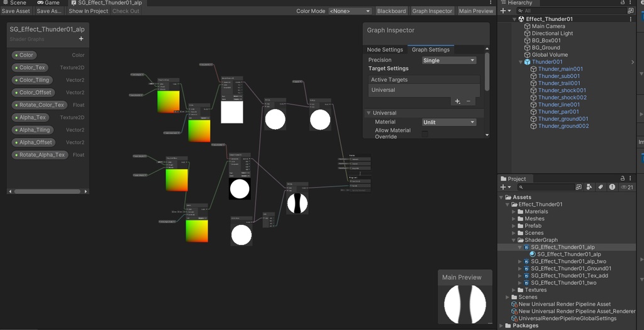Lock the Project panel with the padlock icon
This screenshot has width=644, height=330.
(623, 179)
